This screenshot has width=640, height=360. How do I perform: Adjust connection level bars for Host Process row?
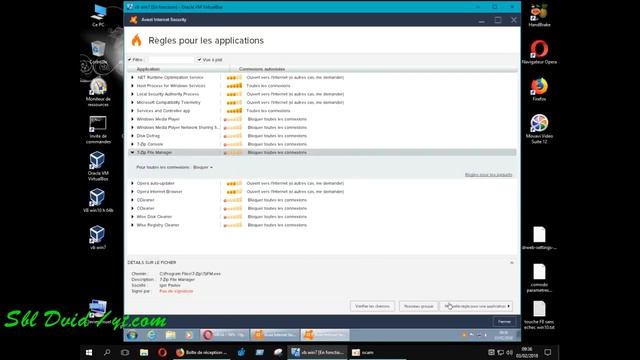[x=234, y=86]
